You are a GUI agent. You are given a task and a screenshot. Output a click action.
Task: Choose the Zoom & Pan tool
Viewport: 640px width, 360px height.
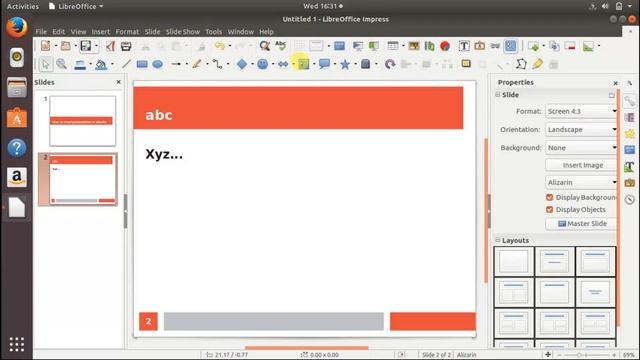[62, 64]
